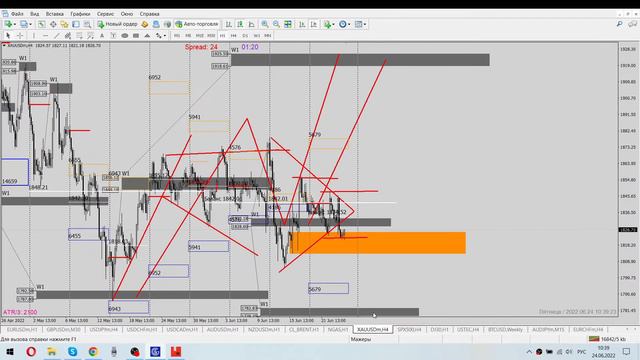Click the connection status indicator
640x360 pixels.
[x=607, y=339]
